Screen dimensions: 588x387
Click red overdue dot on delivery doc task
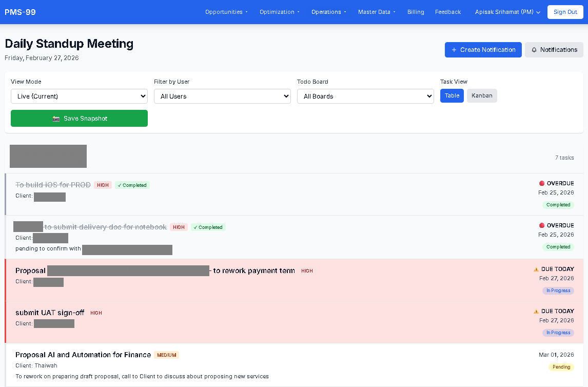pyautogui.click(x=542, y=225)
